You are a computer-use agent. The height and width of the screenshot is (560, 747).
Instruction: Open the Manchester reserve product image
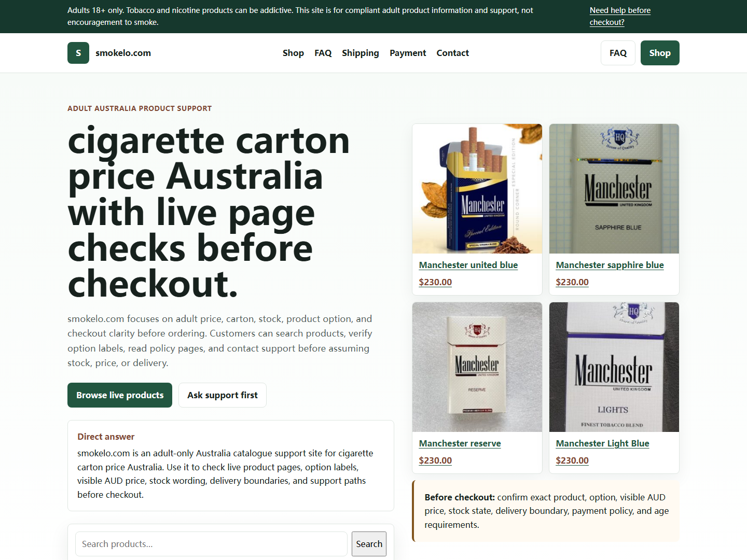[477, 367]
